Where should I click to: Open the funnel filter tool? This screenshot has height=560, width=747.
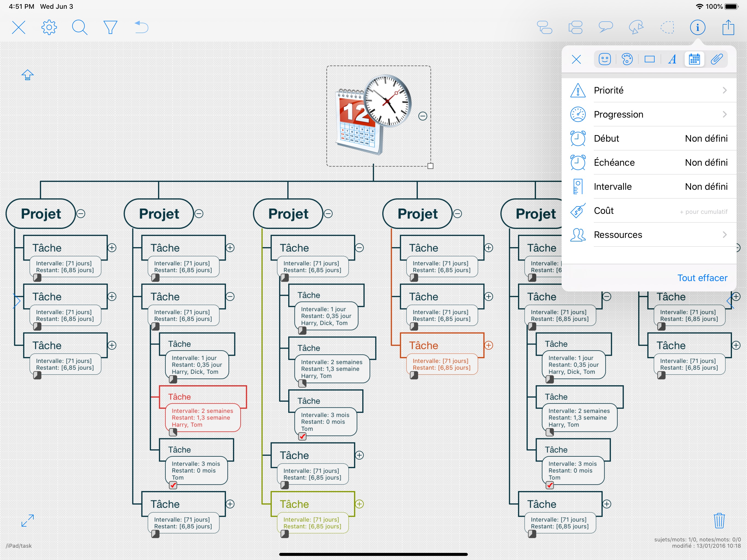[110, 27]
